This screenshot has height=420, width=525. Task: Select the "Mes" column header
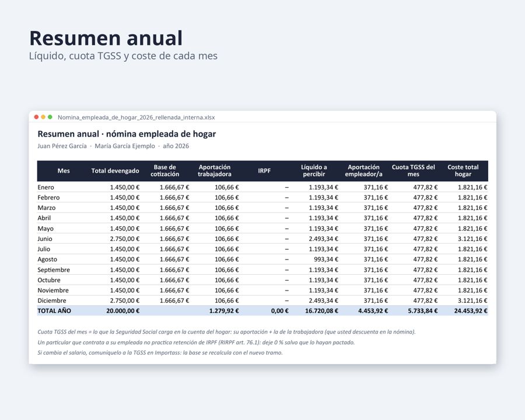pyautogui.click(x=64, y=171)
